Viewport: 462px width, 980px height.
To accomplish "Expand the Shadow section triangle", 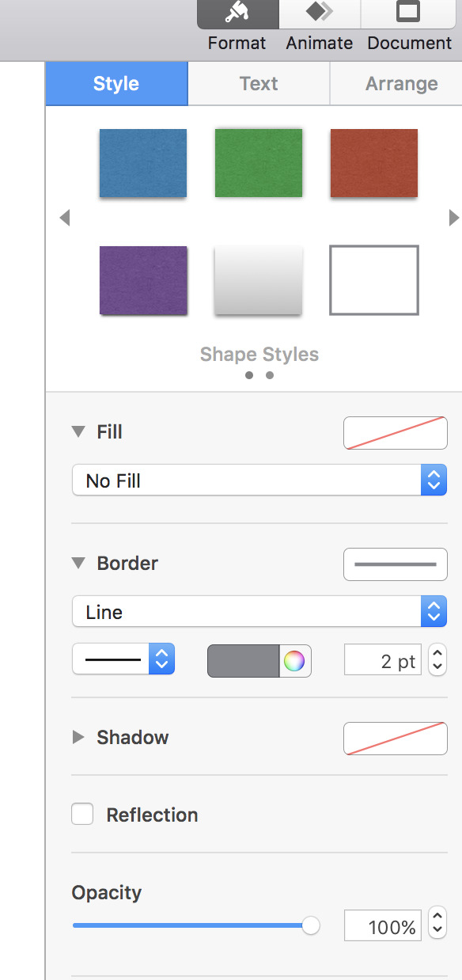I will (78, 738).
